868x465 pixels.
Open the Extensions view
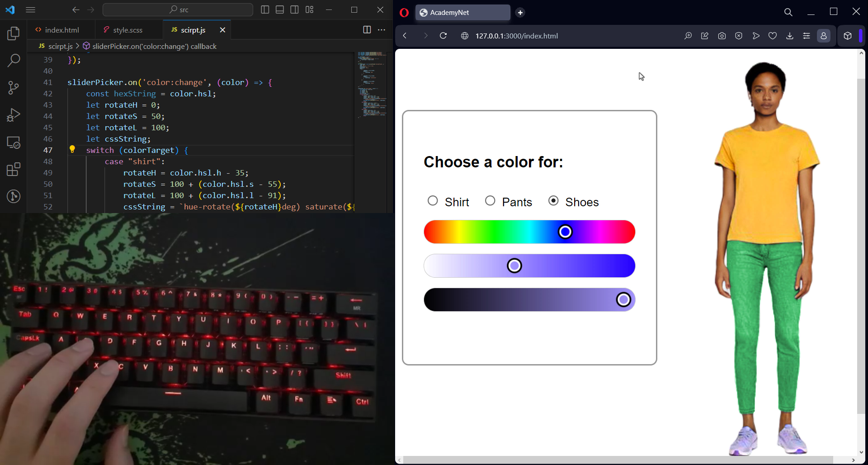14,169
